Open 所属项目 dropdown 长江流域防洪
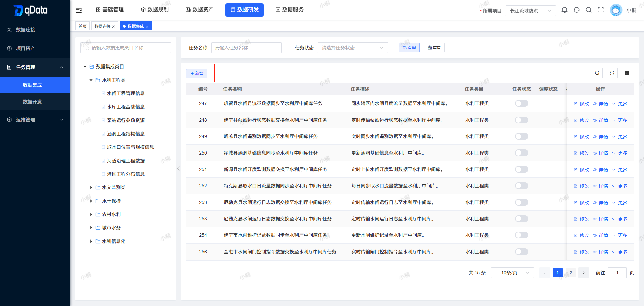644x306 pixels. tap(531, 11)
